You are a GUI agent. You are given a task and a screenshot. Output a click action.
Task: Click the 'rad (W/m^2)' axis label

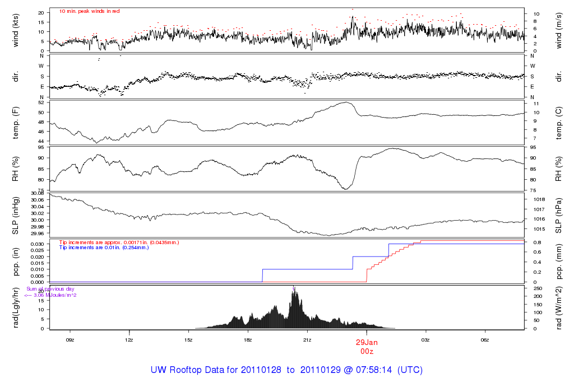pos(559,308)
